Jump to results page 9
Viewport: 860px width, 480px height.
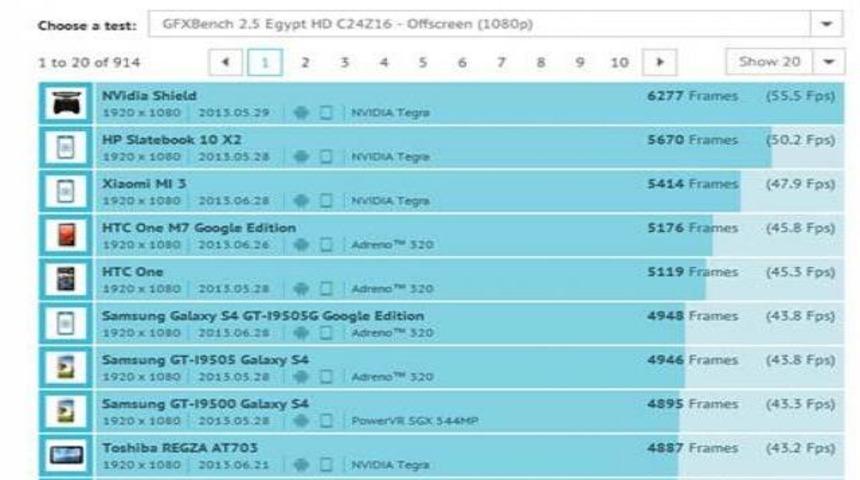[580, 63]
